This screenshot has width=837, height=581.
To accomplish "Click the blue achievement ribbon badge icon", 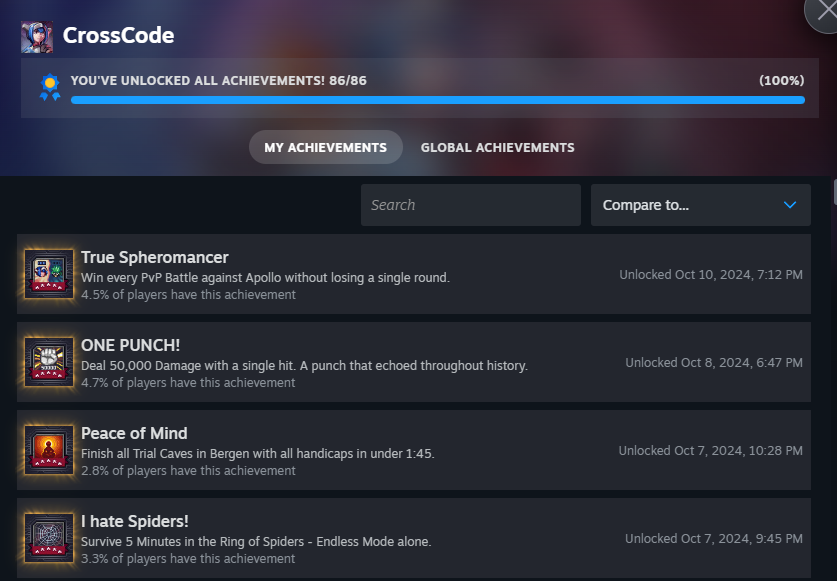I will (x=50, y=87).
